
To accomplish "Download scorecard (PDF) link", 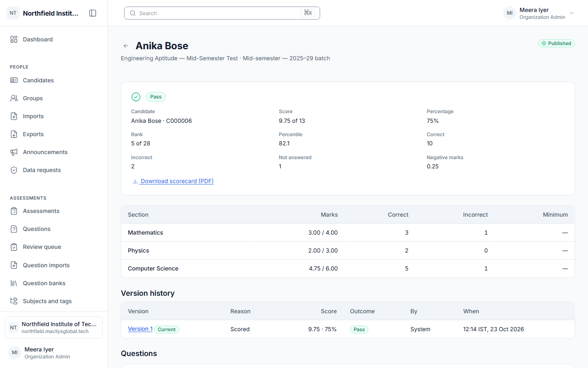I will click(173, 181).
